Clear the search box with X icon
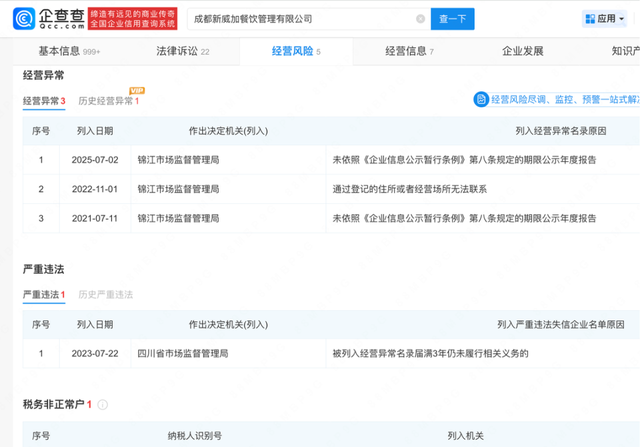The image size is (640, 447). click(x=420, y=19)
